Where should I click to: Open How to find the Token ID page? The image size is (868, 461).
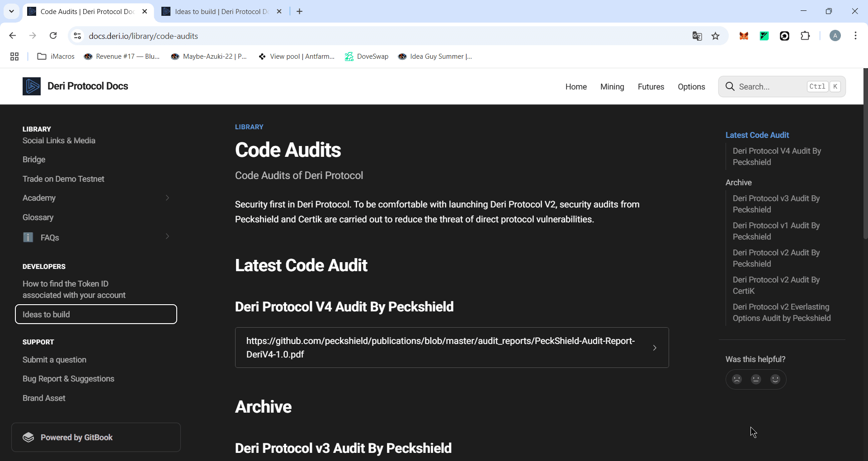[74, 289]
